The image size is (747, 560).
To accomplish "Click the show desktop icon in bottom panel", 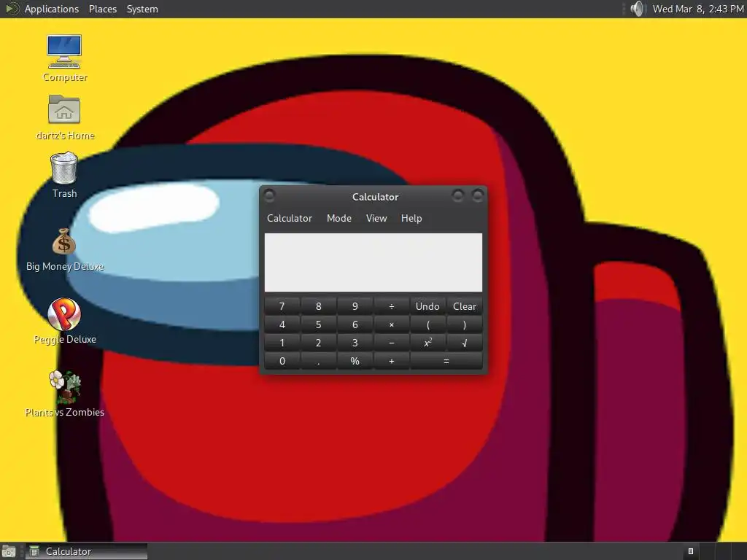I will tap(9, 551).
